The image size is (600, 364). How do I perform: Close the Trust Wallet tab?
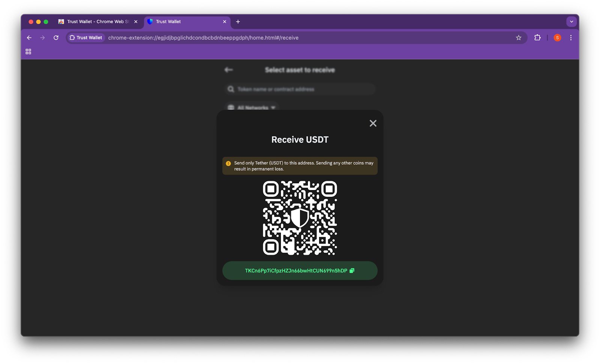[225, 22]
